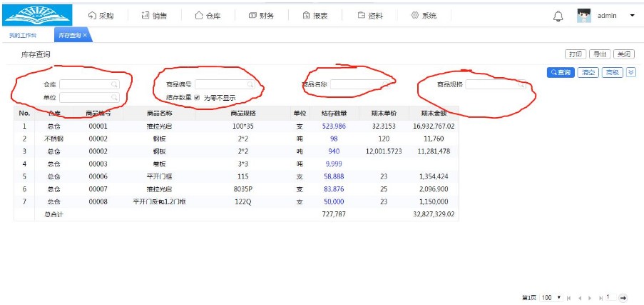Click the 导出 button
This screenshot has height=305, width=644.
click(600, 54)
